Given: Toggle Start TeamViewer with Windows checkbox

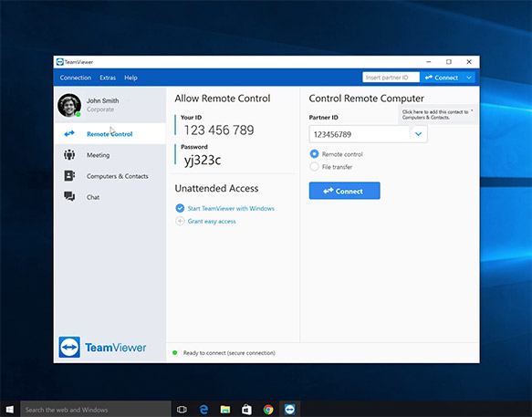Looking at the screenshot, I should tap(180, 208).
